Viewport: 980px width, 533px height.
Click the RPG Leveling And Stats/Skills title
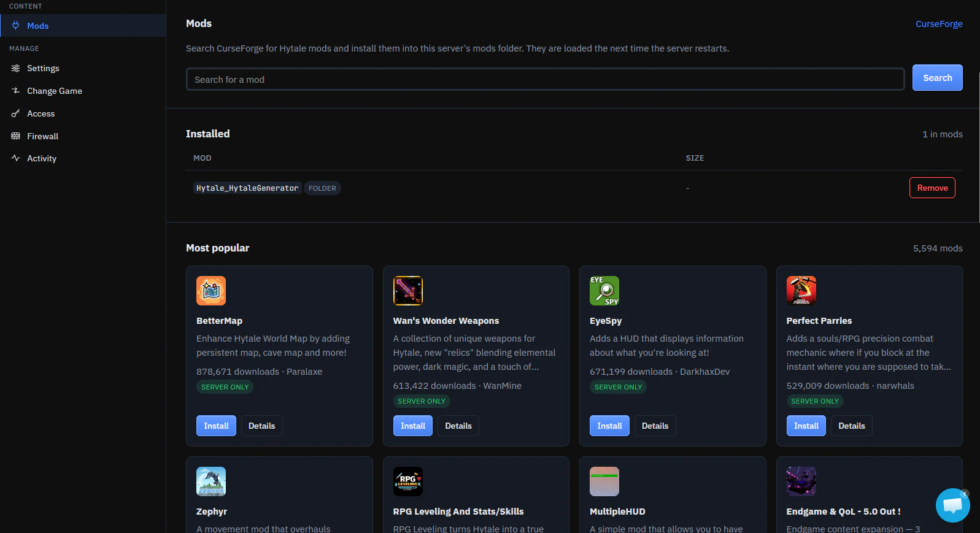(x=458, y=512)
